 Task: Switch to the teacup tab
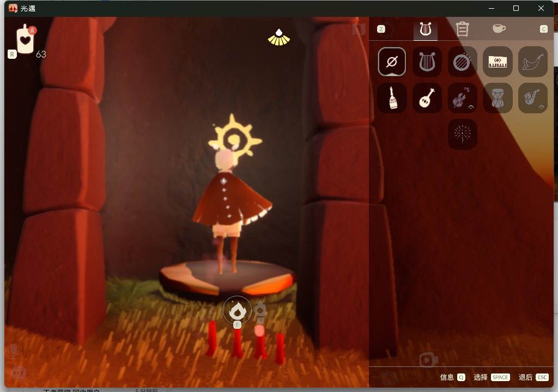[x=499, y=28]
